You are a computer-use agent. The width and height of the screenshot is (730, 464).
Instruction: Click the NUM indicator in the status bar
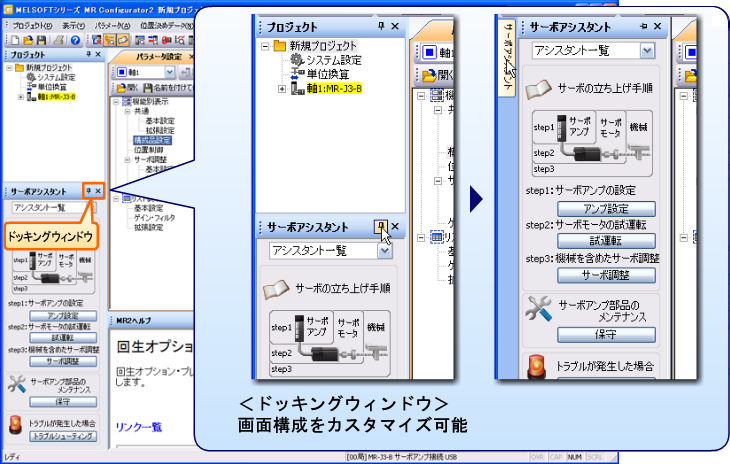575,457
